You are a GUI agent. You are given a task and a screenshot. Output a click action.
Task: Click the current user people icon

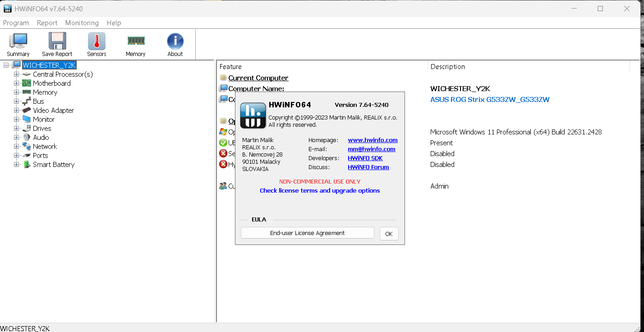click(223, 186)
